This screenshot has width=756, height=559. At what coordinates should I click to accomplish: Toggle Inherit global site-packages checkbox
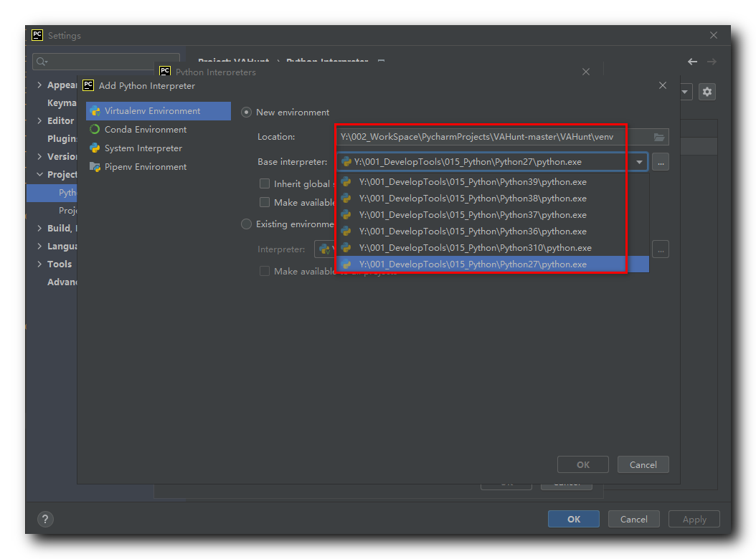(x=265, y=183)
